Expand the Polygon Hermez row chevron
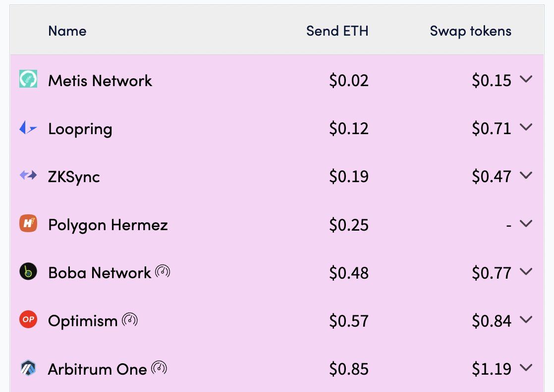 526,223
